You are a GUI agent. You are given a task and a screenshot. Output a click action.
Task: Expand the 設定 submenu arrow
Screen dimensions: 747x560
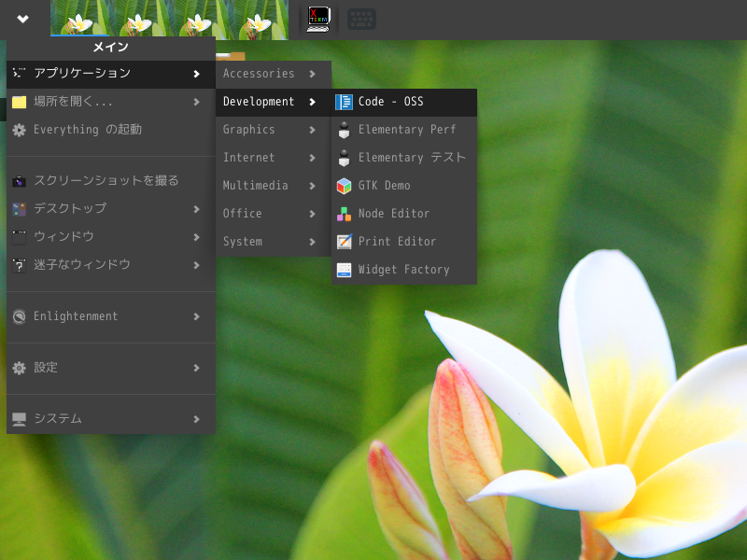click(196, 368)
